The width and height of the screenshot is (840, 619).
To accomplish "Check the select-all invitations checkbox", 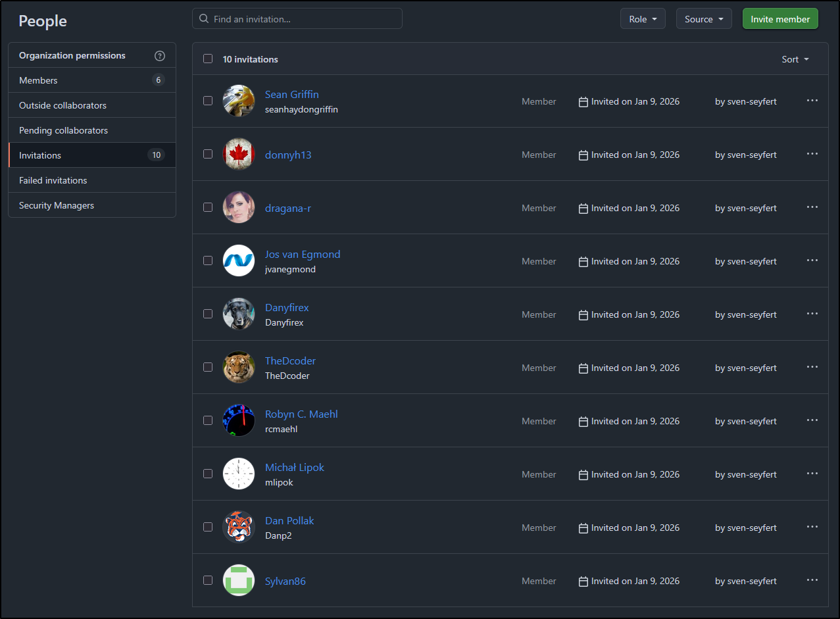I will click(207, 59).
